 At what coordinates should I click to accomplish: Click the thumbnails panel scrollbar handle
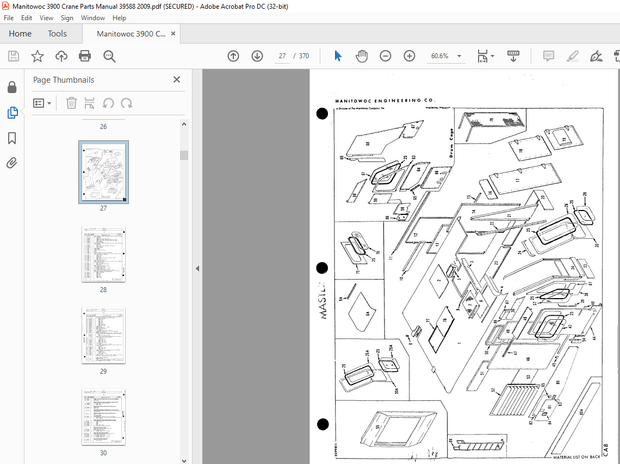[184, 155]
